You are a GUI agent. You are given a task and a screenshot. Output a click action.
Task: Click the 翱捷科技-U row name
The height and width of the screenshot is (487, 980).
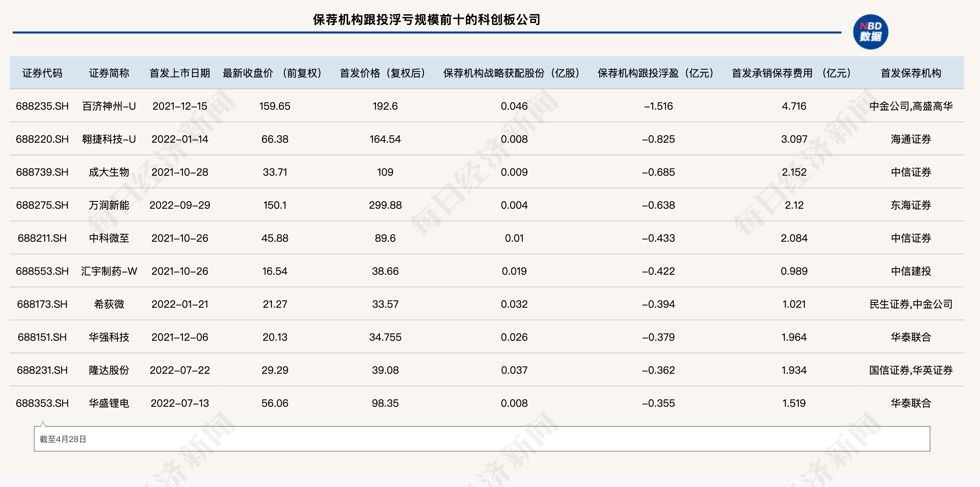[x=109, y=139]
